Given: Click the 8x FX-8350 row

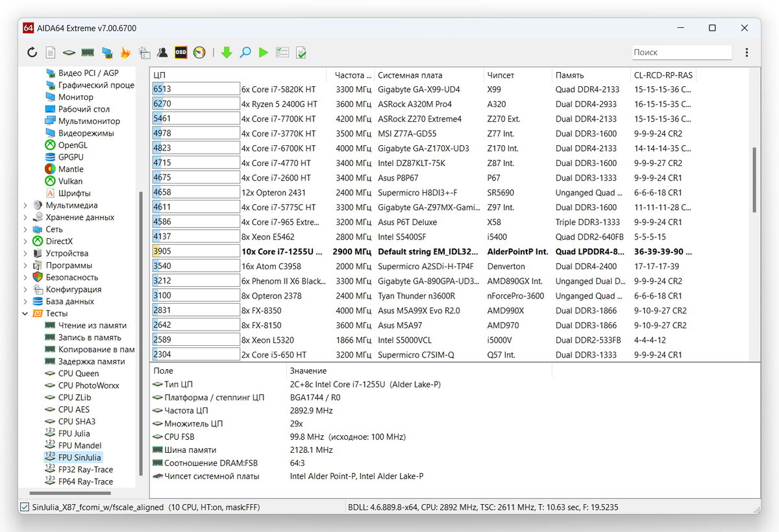Looking at the screenshot, I should [x=422, y=311].
